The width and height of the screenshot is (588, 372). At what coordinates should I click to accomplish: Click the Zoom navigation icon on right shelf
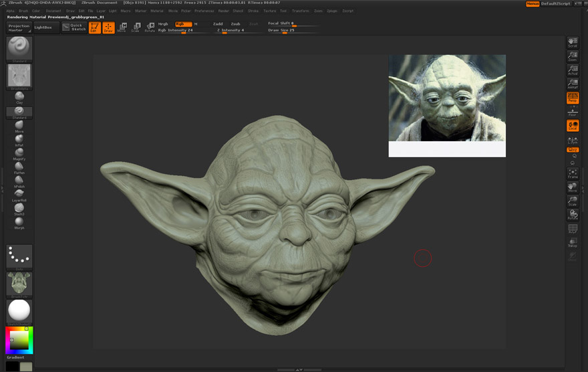[573, 56]
